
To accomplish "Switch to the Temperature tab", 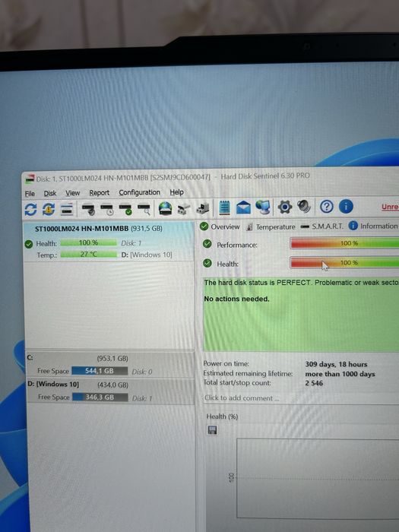I will [271, 226].
